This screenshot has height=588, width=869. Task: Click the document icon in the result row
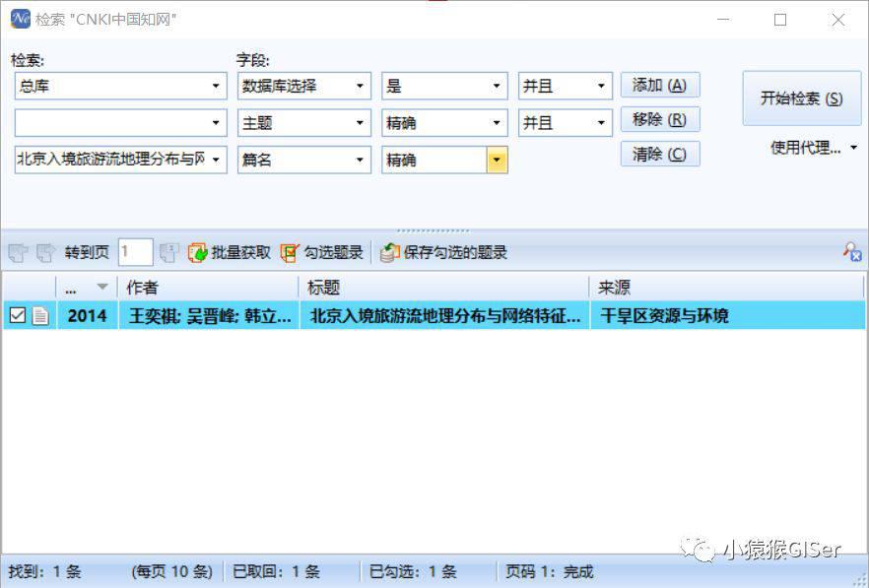pyautogui.click(x=40, y=316)
